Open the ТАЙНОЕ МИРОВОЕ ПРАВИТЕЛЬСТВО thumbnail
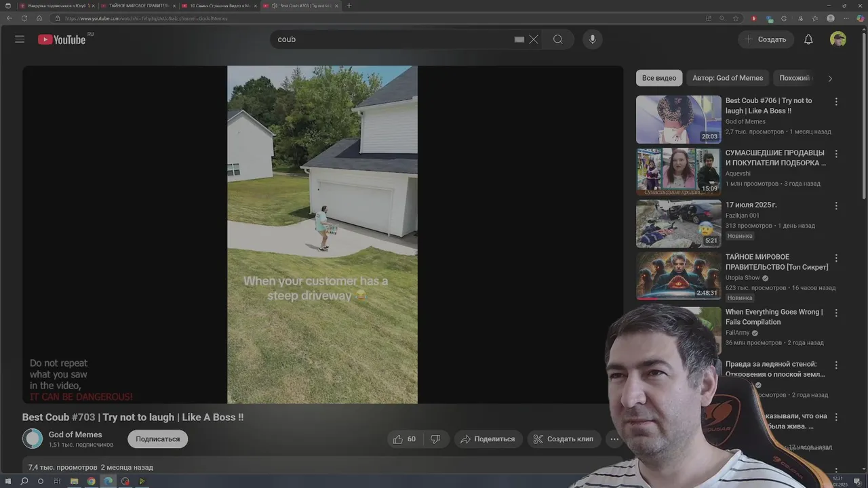 pyautogui.click(x=679, y=276)
